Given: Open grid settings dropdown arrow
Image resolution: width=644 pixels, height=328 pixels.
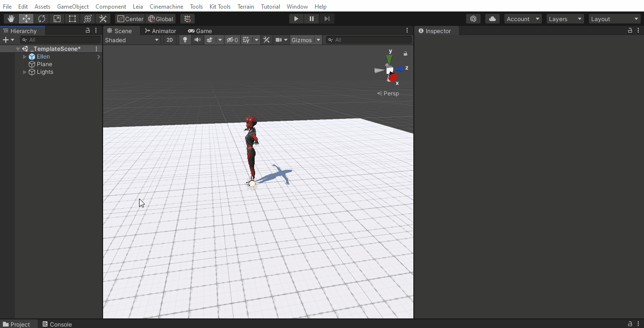Looking at the screenshot, I should pos(257,40).
